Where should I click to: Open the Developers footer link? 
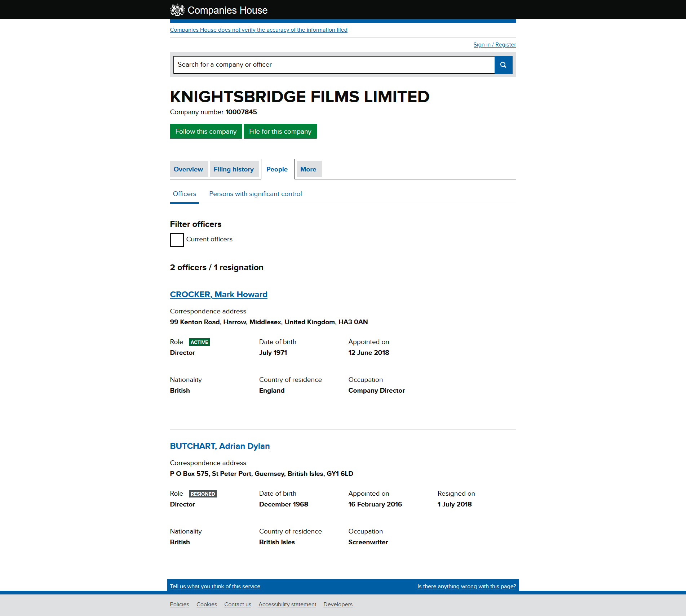point(338,604)
